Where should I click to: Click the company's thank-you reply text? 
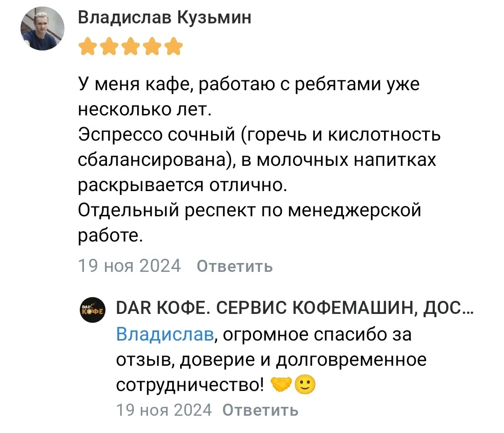[271, 360]
